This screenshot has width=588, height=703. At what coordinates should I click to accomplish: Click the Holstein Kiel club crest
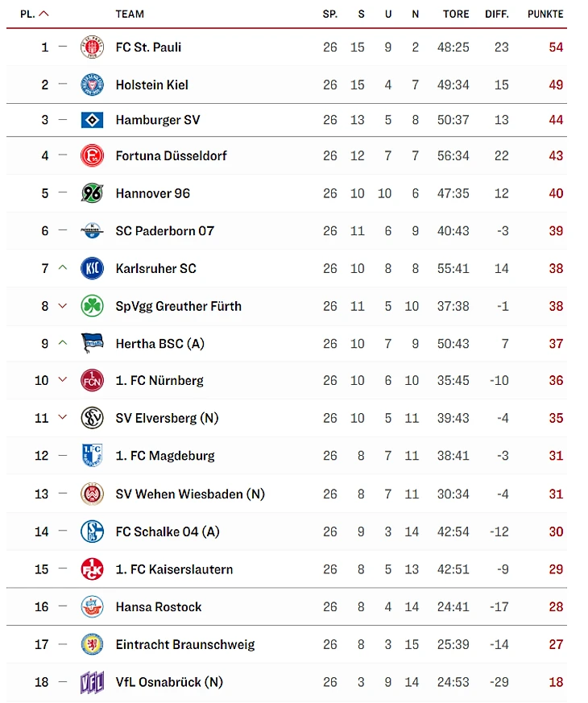(x=93, y=85)
